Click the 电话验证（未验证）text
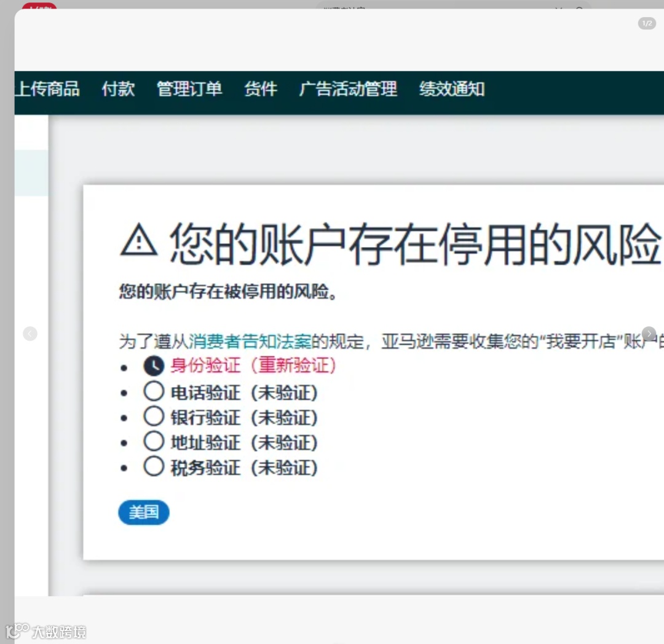 (244, 393)
